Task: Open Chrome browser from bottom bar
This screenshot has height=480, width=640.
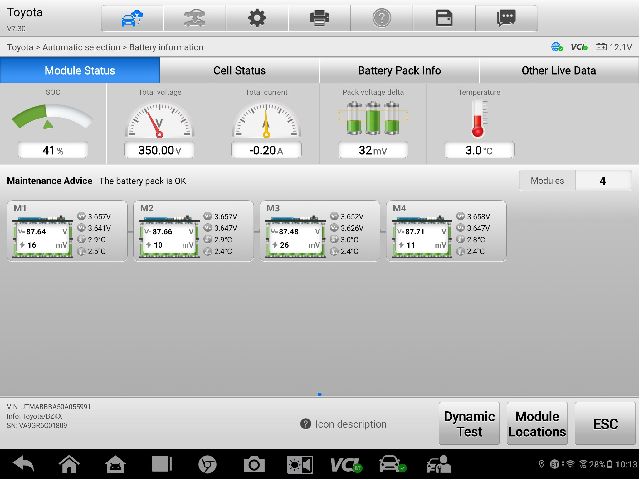Action: [208, 464]
